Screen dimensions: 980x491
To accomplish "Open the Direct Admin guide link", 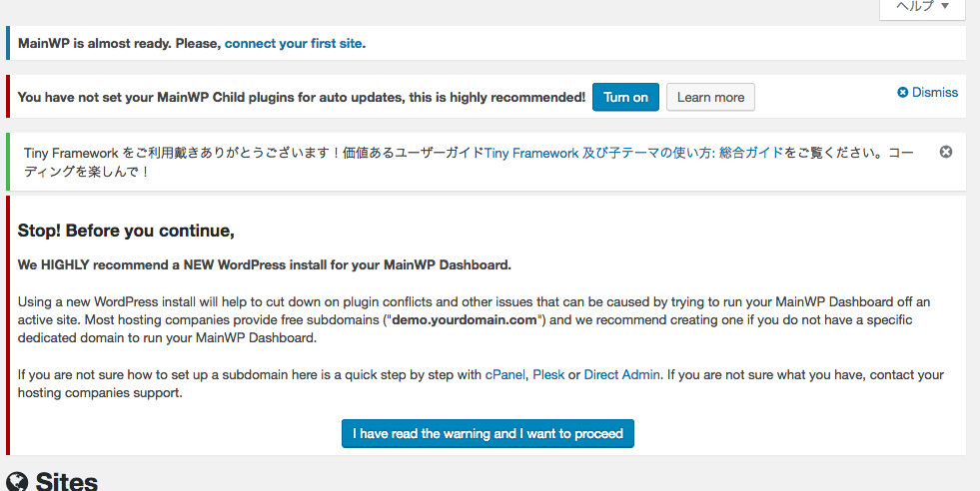I will 622,375.
